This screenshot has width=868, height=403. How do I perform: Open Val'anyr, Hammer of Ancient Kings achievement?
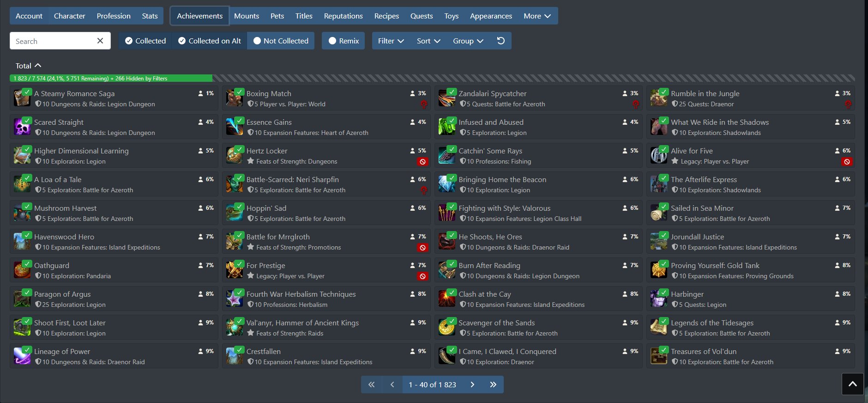(302, 323)
